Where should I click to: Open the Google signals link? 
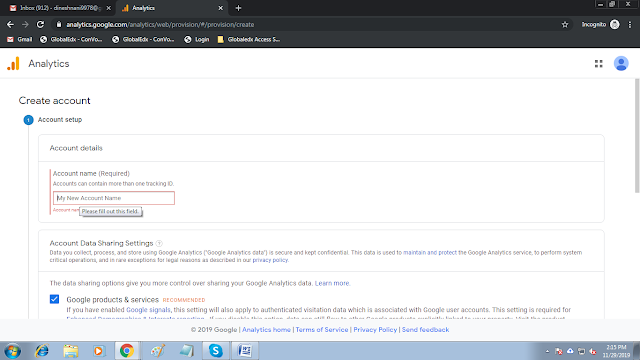[x=148, y=310]
